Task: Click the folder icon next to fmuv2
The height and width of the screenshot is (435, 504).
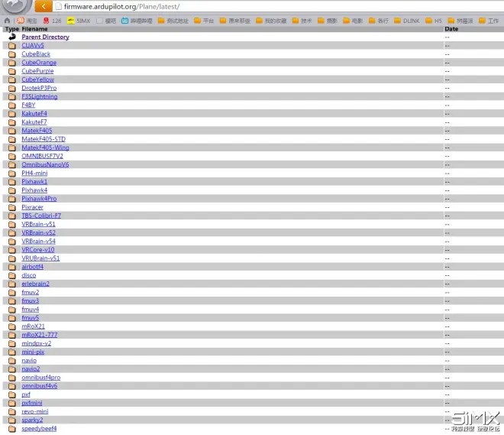Action: (x=12, y=292)
